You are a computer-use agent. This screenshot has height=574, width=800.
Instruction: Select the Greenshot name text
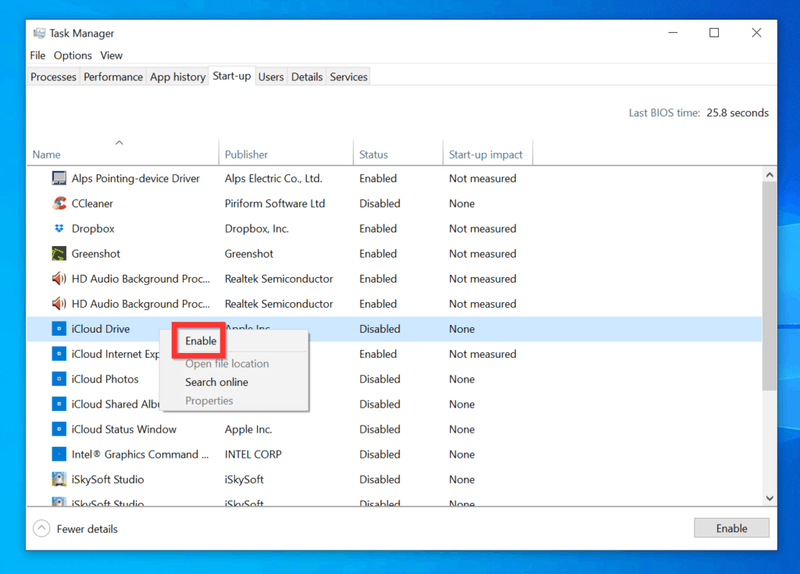(x=95, y=254)
